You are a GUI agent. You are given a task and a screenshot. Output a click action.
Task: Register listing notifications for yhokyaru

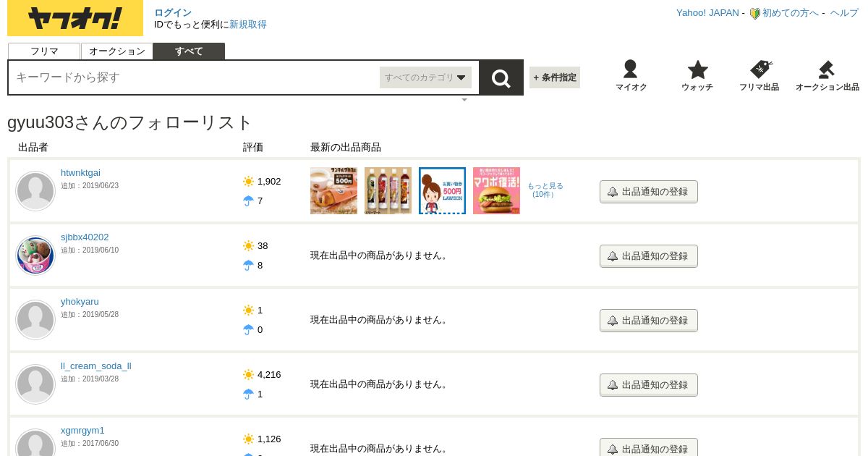(648, 321)
